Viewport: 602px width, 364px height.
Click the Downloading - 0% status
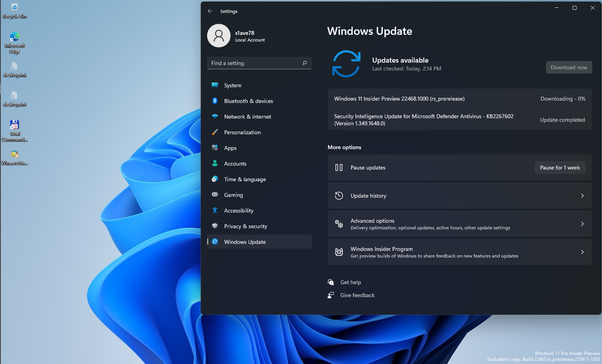563,99
